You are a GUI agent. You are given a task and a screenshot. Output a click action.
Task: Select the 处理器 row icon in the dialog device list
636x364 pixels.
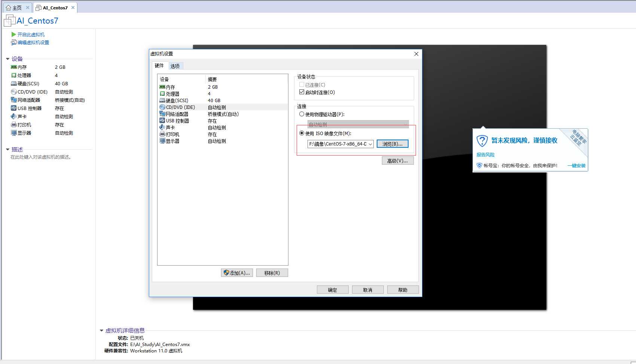pos(162,94)
